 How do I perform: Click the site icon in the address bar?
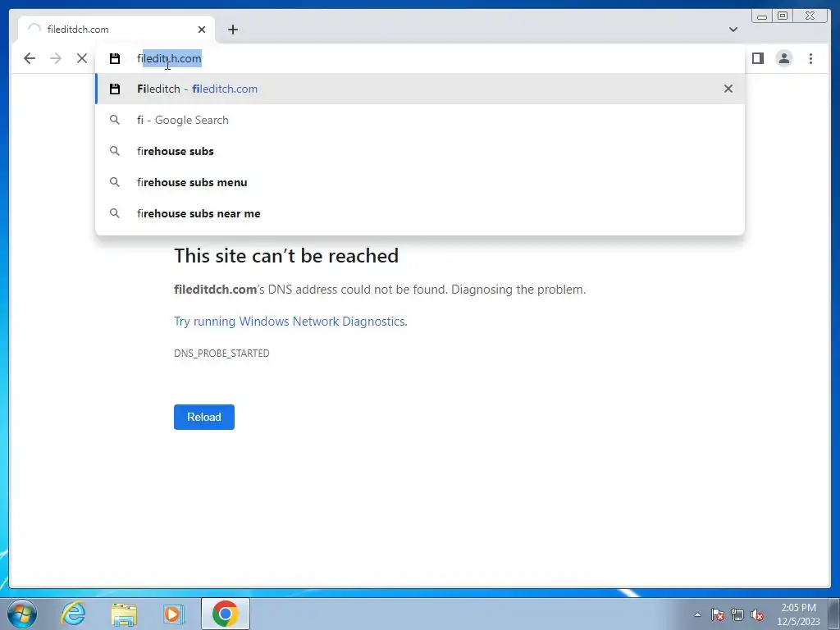(x=115, y=58)
